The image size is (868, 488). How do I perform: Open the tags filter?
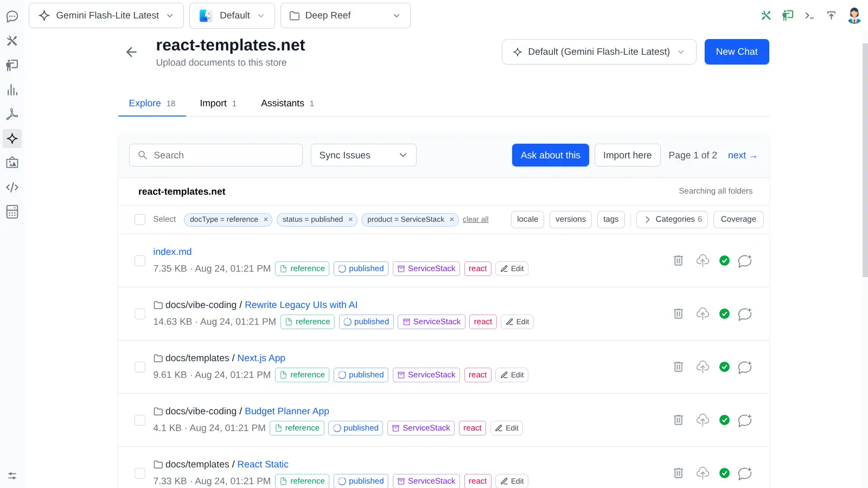611,220
